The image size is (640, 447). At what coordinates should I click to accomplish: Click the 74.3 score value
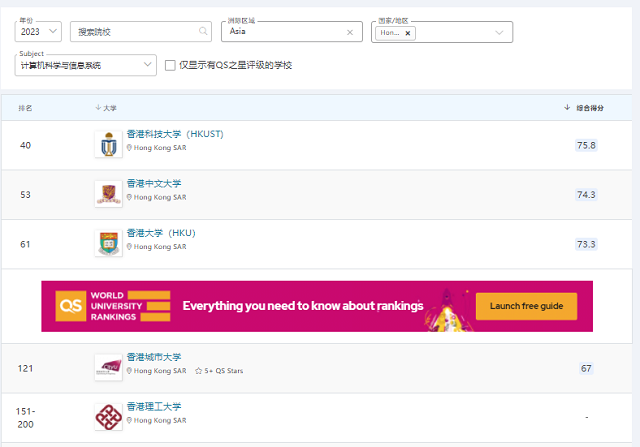tap(586, 195)
